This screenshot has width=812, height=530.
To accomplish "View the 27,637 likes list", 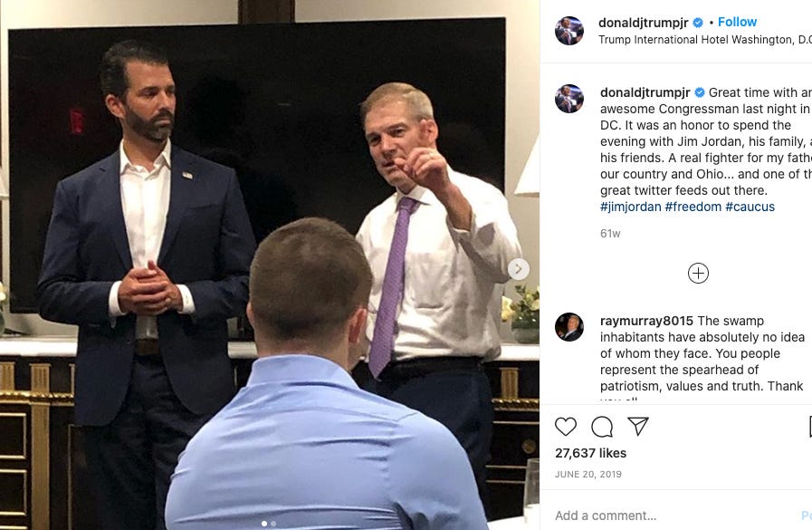I will point(590,453).
